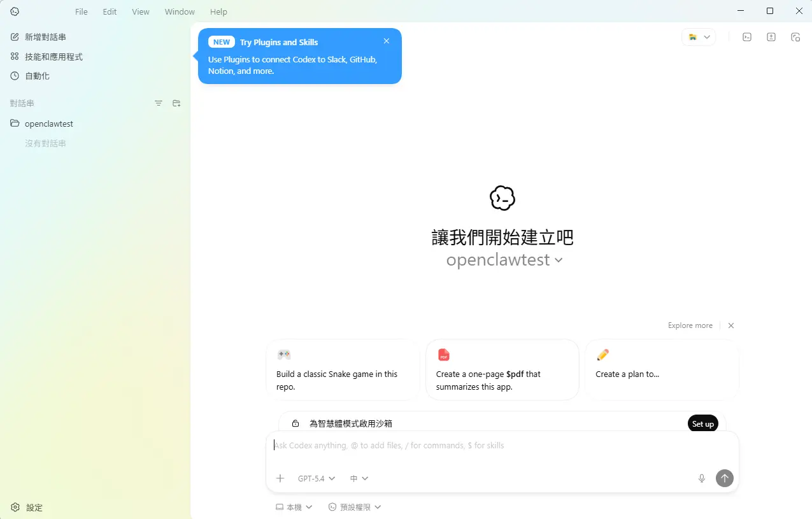Open the terminal icon in the top-right toolbar

tap(746, 37)
